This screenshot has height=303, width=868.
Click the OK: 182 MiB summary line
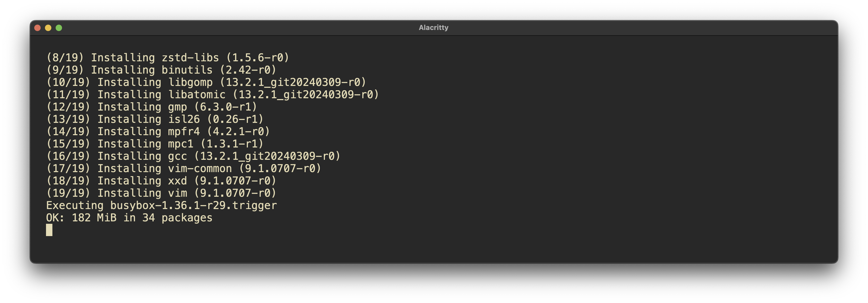click(x=129, y=218)
